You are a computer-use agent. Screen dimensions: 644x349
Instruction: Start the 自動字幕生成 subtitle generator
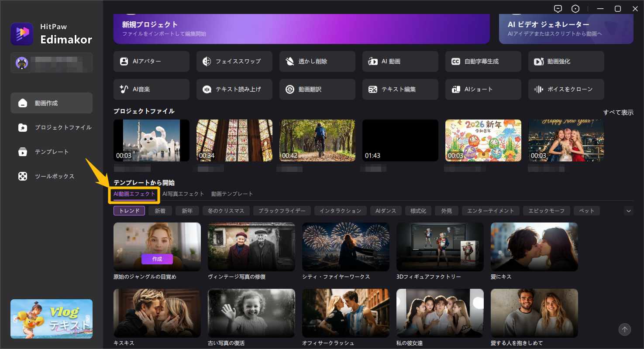[483, 62]
